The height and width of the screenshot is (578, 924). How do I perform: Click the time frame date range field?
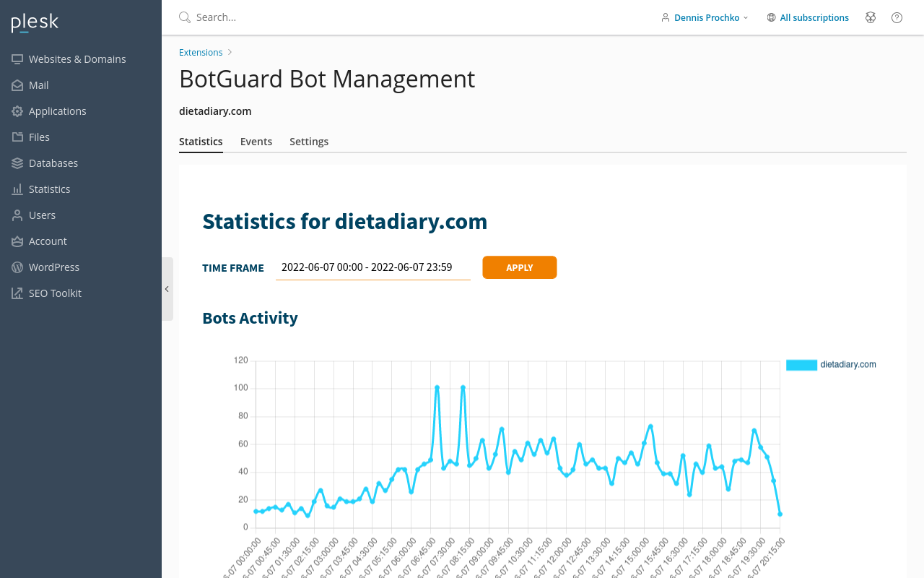373,267
